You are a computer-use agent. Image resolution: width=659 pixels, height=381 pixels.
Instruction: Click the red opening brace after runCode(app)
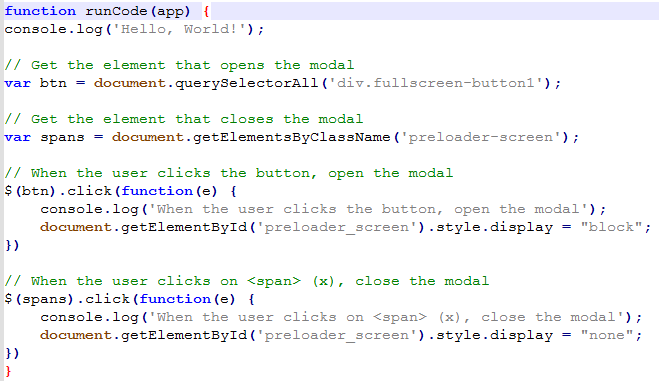(206, 11)
